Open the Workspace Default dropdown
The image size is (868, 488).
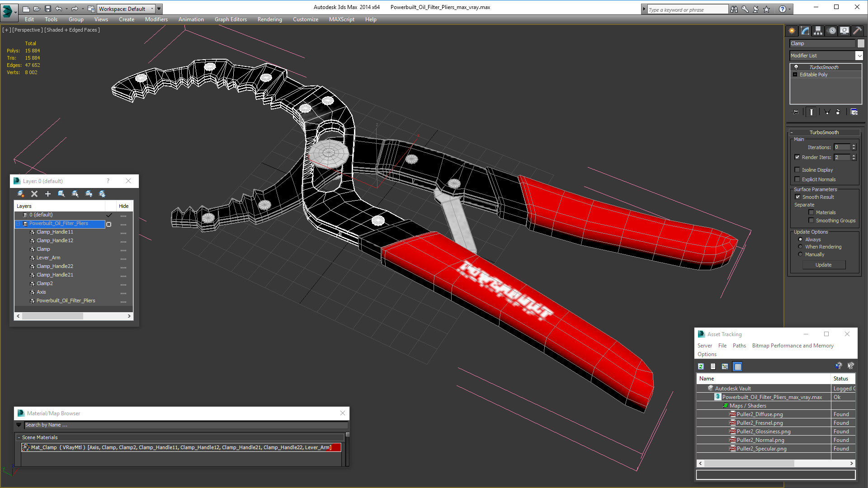(152, 9)
